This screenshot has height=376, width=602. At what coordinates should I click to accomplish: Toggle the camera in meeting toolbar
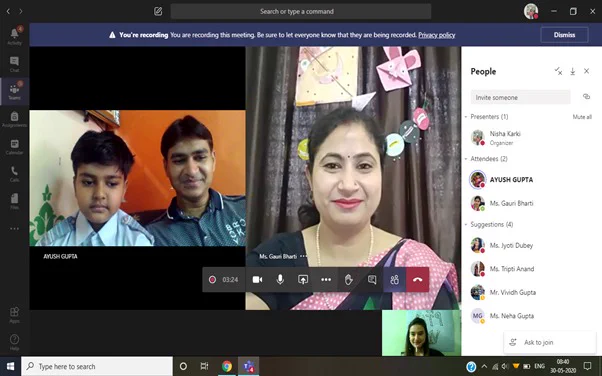pyautogui.click(x=257, y=280)
